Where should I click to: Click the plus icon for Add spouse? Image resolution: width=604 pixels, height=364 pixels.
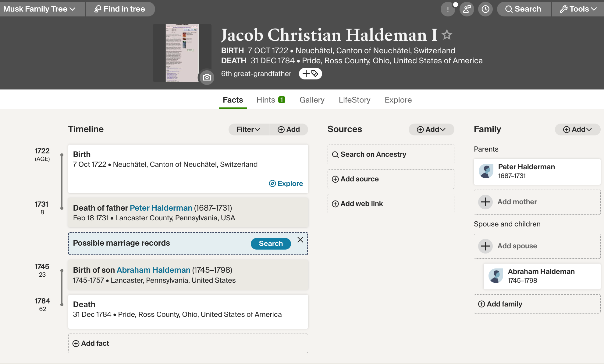[x=485, y=246]
